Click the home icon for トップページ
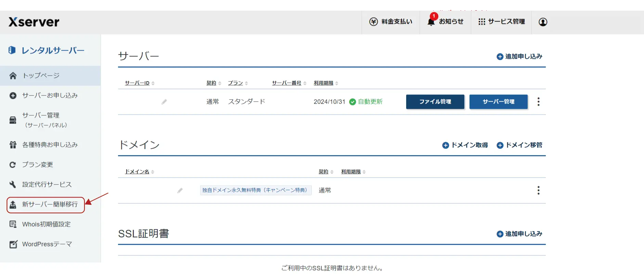 13,76
